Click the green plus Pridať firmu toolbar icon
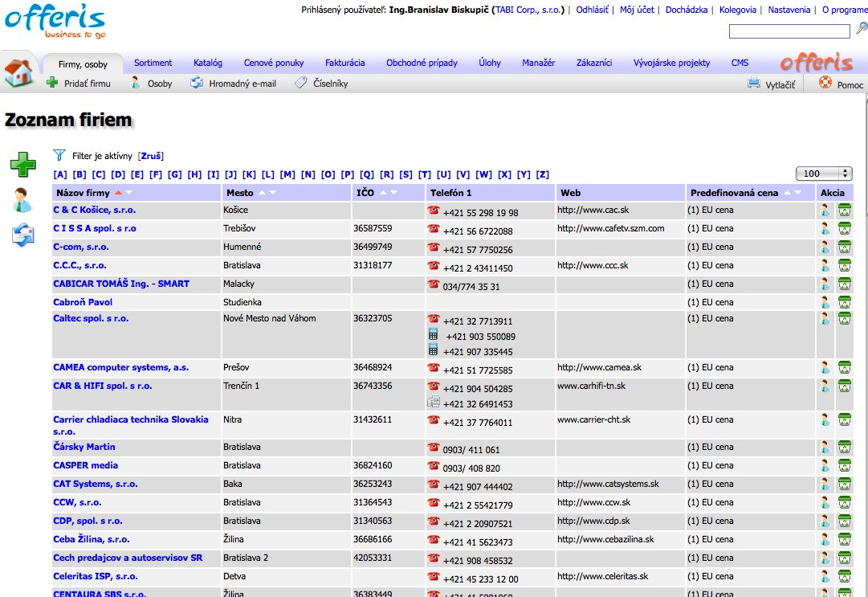Image resolution: width=868 pixels, height=597 pixels. click(52, 83)
